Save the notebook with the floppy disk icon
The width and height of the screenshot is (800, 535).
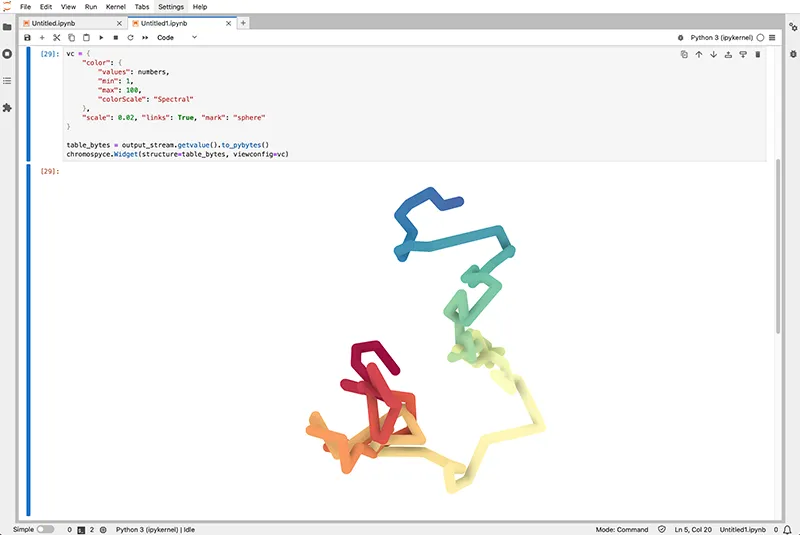pyautogui.click(x=27, y=37)
